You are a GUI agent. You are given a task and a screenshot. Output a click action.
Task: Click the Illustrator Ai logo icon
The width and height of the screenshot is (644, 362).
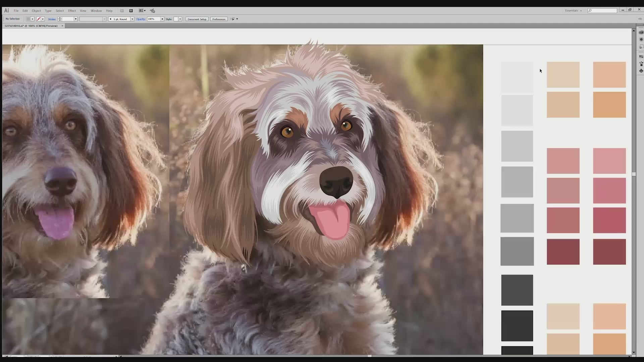point(6,10)
